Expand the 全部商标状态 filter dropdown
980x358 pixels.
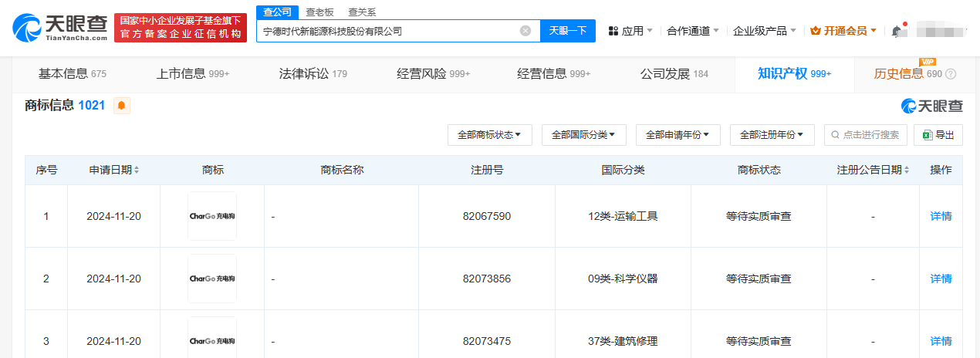[489, 134]
